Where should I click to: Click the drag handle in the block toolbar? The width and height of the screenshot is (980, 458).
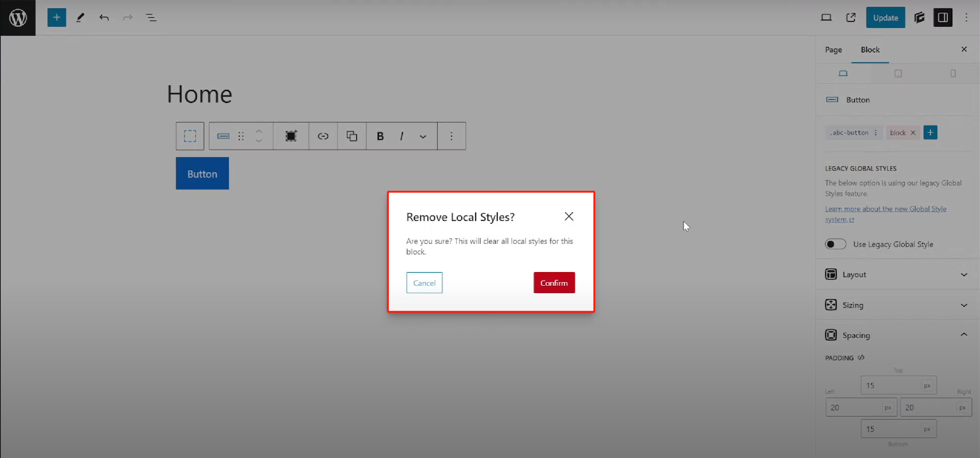pos(241,136)
